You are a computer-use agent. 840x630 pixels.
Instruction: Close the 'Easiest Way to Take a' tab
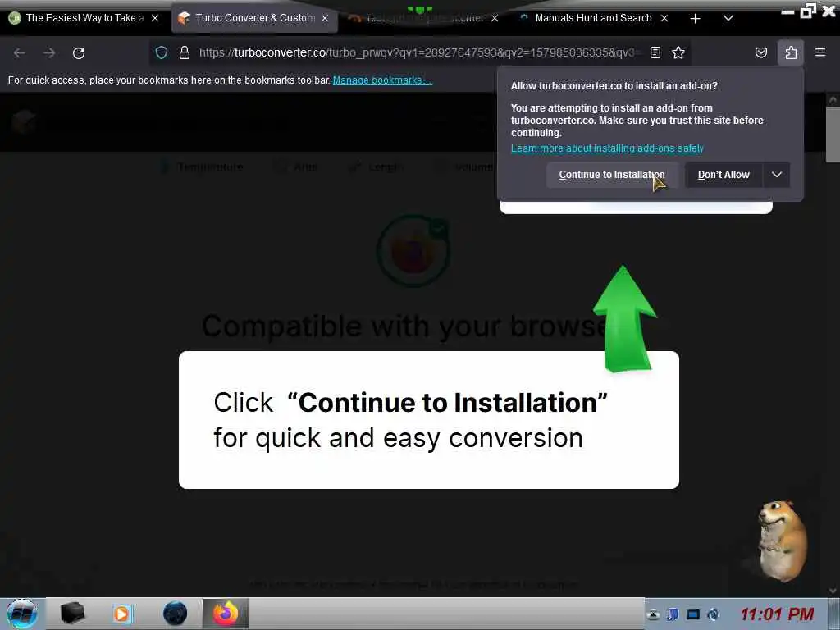pyautogui.click(x=155, y=18)
